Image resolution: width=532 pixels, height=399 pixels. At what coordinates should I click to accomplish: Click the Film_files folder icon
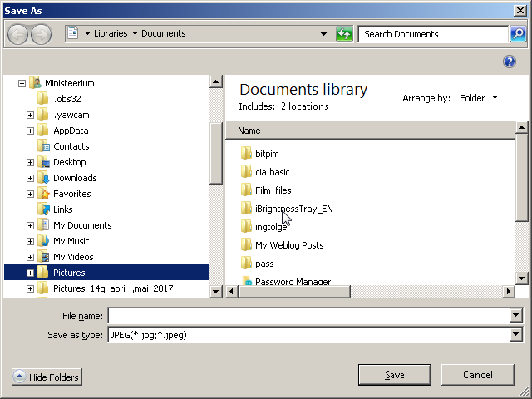246,190
